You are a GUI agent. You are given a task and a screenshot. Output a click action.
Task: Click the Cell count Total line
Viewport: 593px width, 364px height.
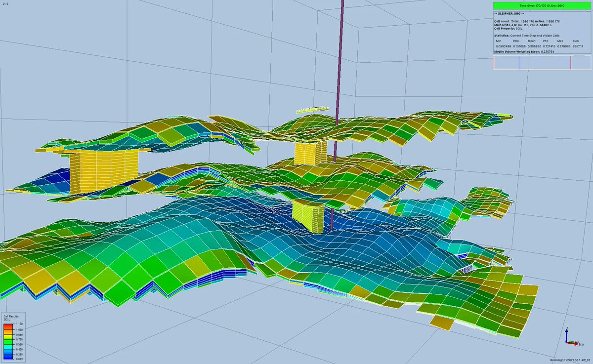click(x=527, y=21)
